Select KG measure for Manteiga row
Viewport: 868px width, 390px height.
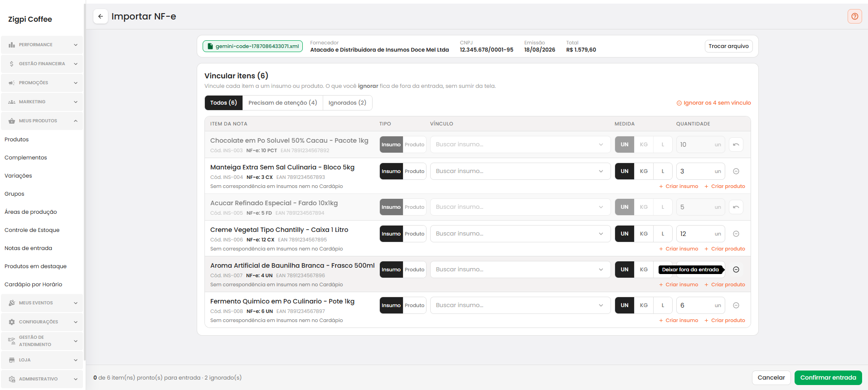tap(644, 171)
